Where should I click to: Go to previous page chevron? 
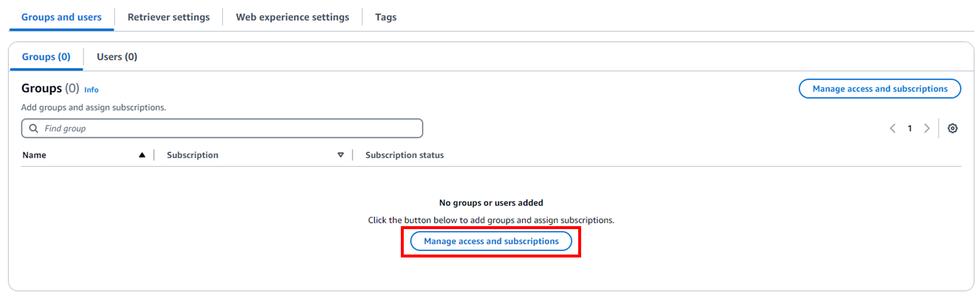(892, 128)
